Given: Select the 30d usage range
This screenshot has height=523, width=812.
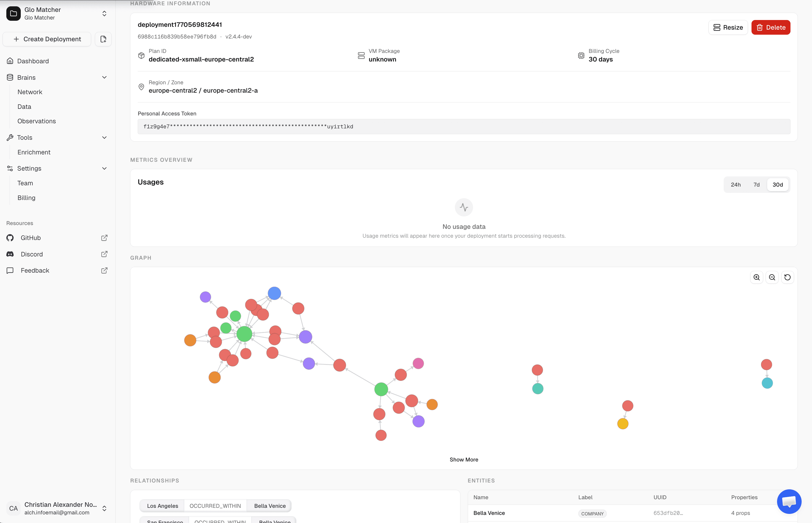Looking at the screenshot, I should click(777, 185).
